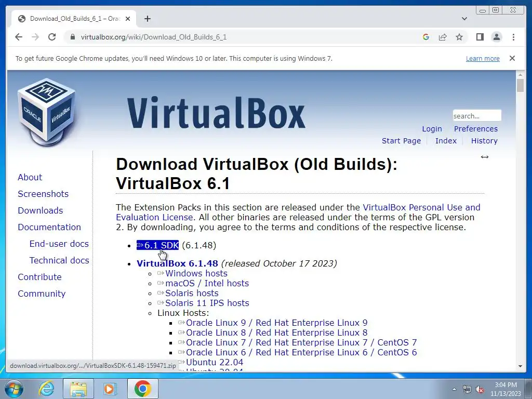Open the Chrome profile avatar
Screen dimensions: 532x399
496,37
